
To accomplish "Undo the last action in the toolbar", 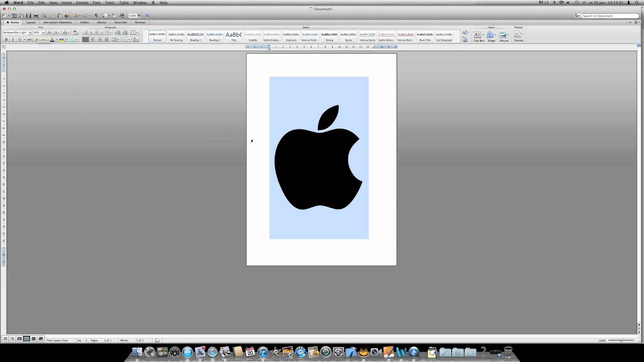I will [x=75, y=16].
